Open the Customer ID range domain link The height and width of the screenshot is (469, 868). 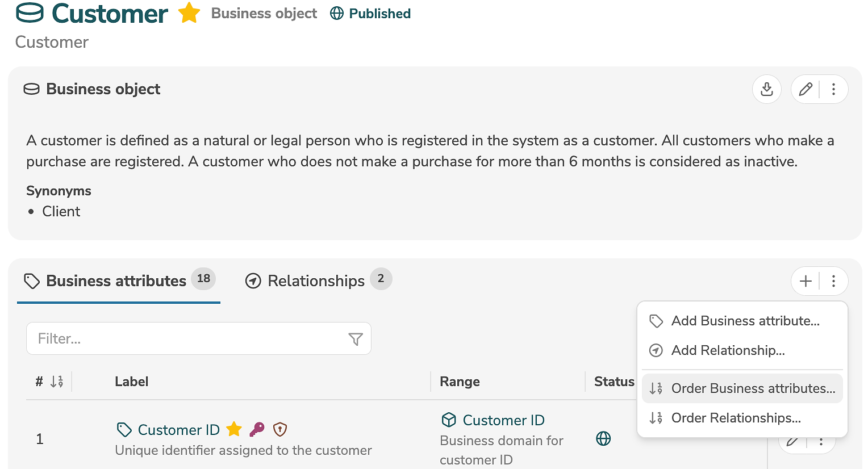click(503, 420)
